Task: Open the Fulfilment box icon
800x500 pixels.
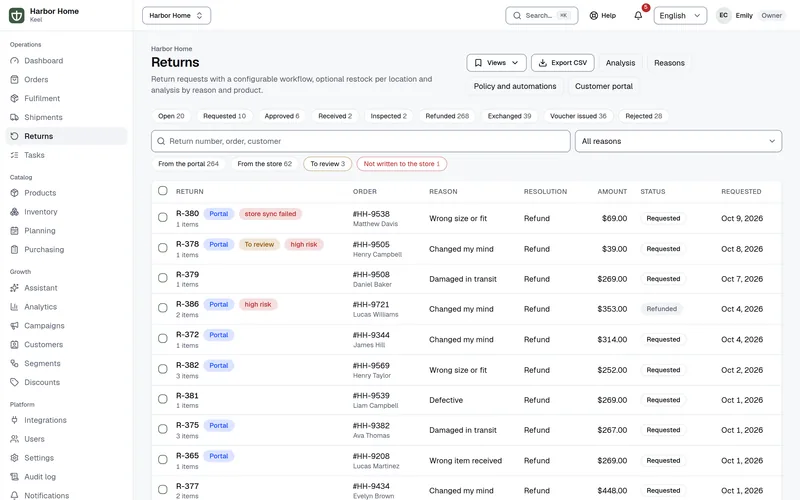Action: [14, 98]
